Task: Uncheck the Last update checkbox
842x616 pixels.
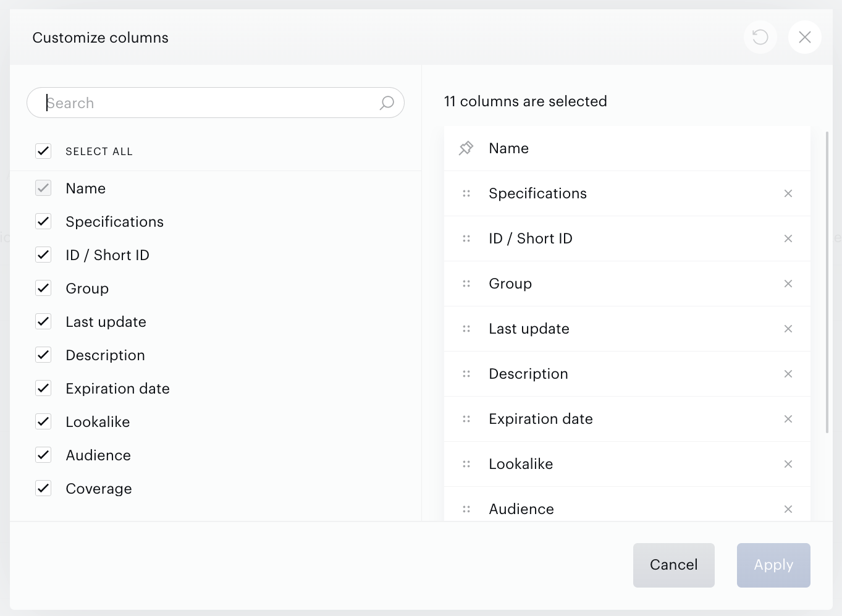Action: (43, 321)
